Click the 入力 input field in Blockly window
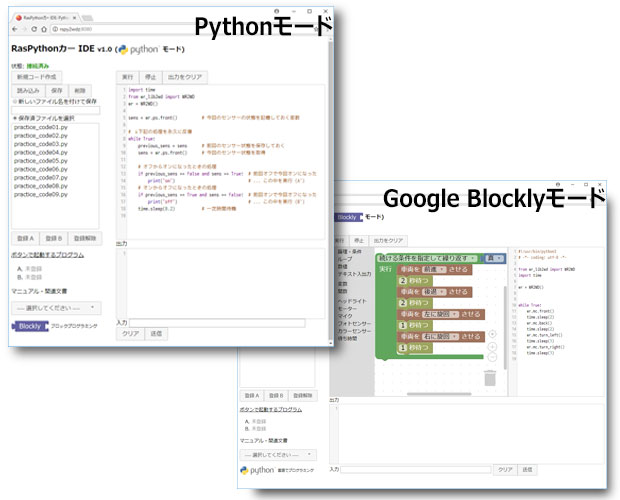620x500 pixels. (x=416, y=470)
